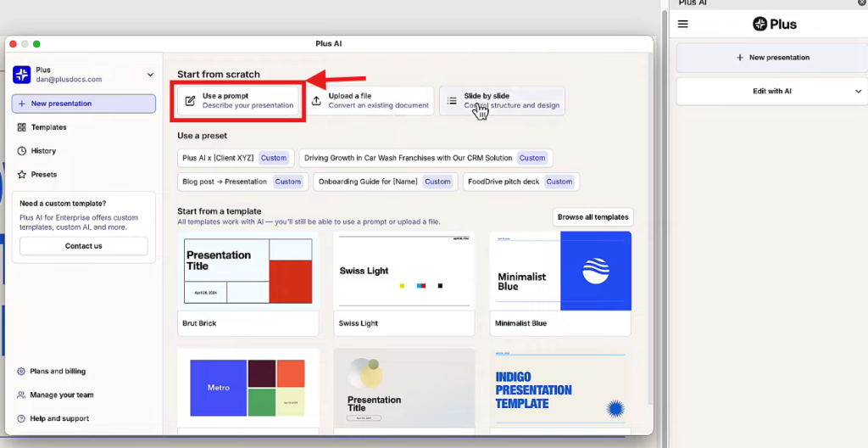This screenshot has width=868, height=448.
Task: Click the Presets star icon
Action: point(21,175)
